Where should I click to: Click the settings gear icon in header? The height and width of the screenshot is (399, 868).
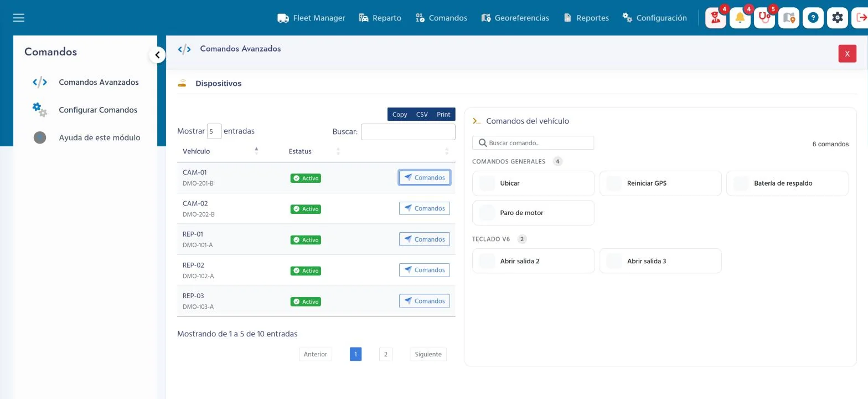tap(838, 18)
